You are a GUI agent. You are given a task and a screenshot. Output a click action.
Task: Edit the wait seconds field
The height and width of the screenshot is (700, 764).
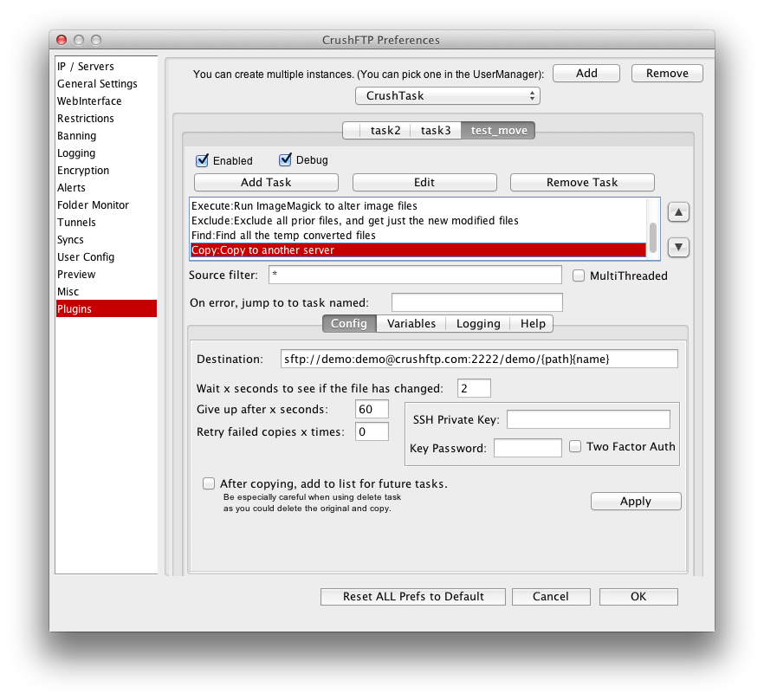click(x=474, y=388)
